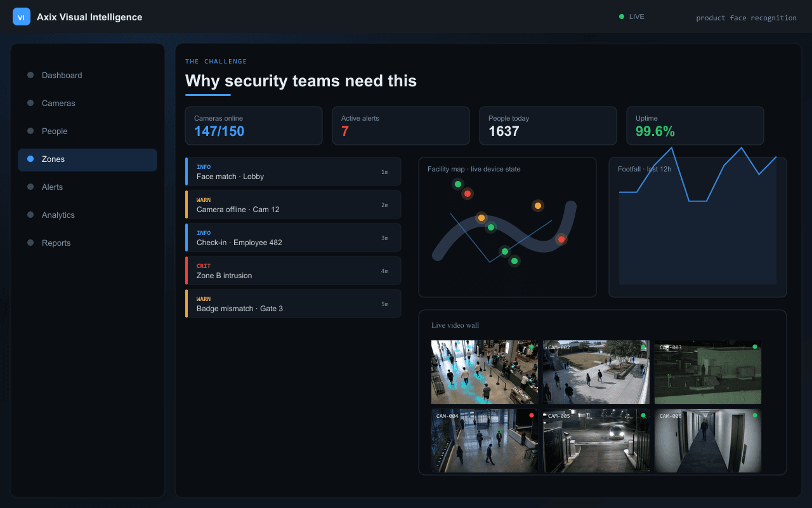Click the 'THE CHALLENGE' label
This screenshot has height=508, width=812.
(216, 62)
